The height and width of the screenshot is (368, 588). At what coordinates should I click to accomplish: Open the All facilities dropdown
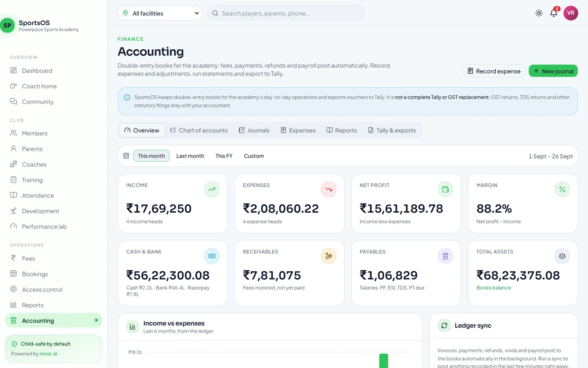pyautogui.click(x=160, y=13)
